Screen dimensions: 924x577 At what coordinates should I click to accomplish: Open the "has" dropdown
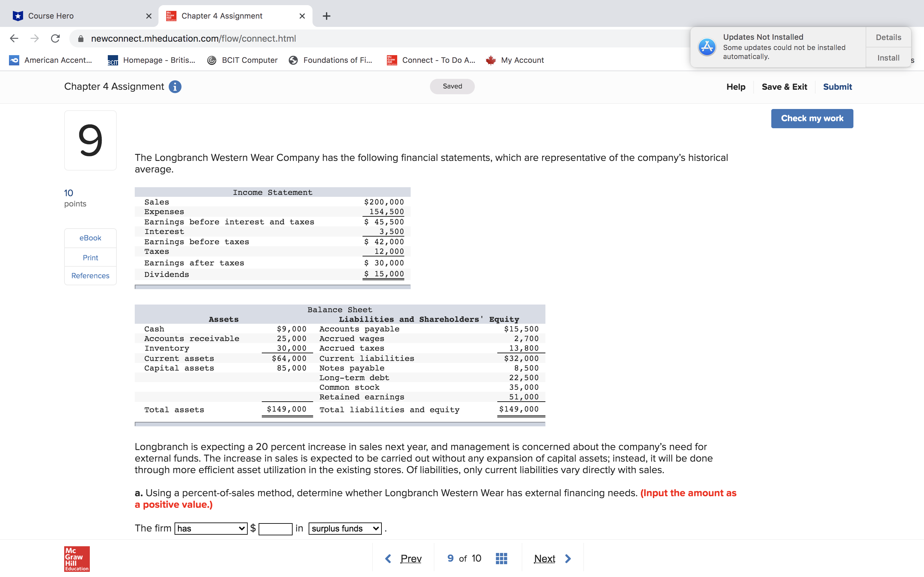[x=210, y=528]
